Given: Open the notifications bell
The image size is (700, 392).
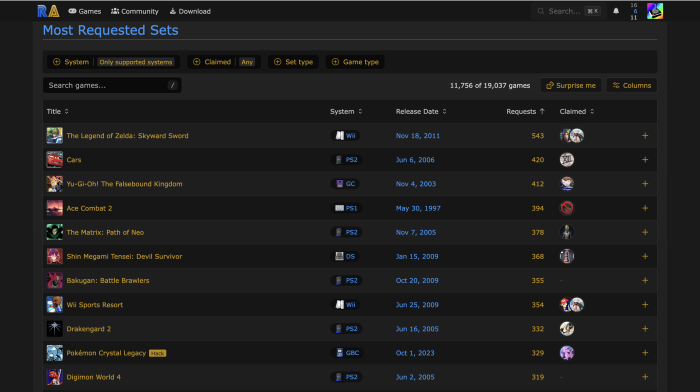Looking at the screenshot, I should (x=616, y=11).
